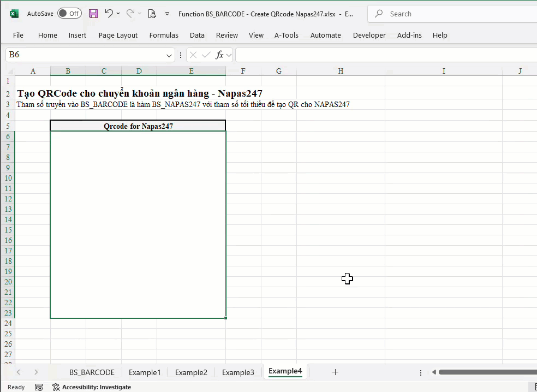Select column A header
This screenshot has width=537, height=392.
tap(33, 72)
